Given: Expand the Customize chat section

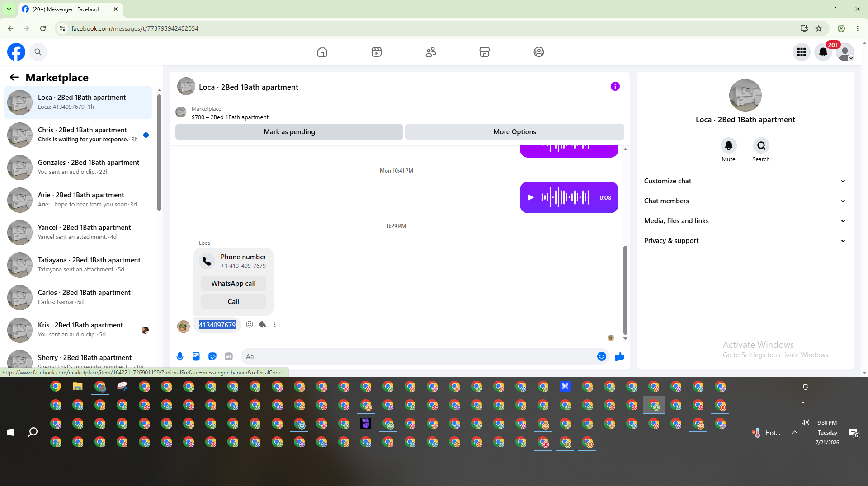Looking at the screenshot, I should (x=745, y=181).
